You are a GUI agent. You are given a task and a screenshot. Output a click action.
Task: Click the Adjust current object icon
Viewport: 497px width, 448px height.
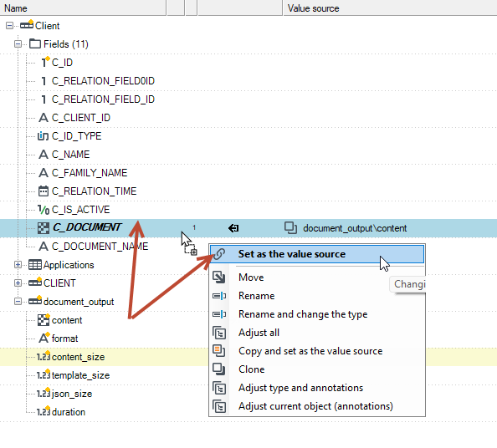pos(219,406)
